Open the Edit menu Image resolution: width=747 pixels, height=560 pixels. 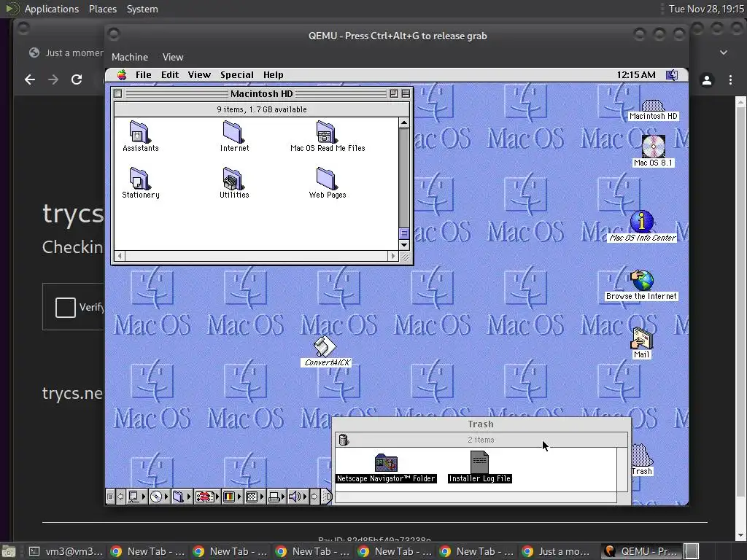tap(169, 75)
